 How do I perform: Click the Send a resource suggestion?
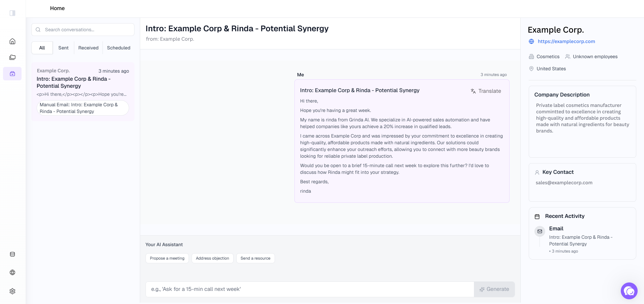[x=255, y=258]
